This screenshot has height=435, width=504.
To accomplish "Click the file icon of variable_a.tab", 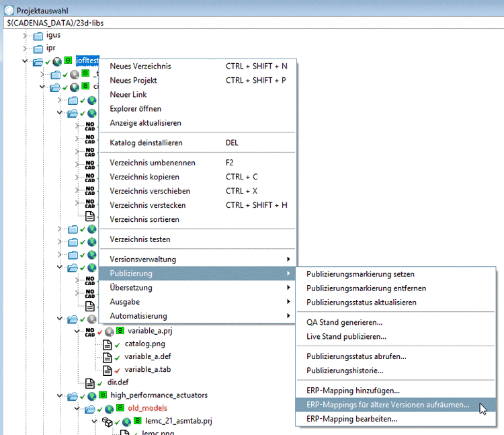I will tap(108, 370).
